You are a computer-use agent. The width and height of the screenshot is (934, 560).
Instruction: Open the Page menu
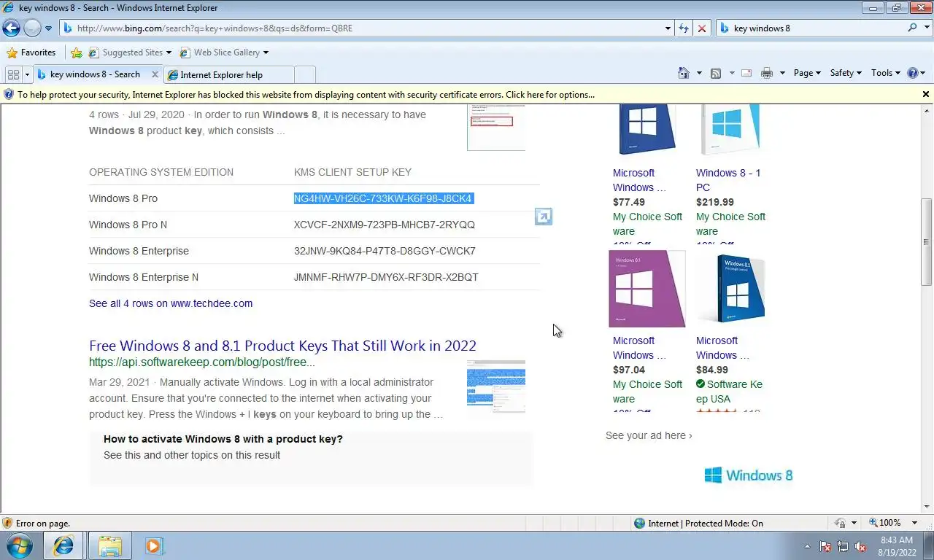(x=807, y=73)
